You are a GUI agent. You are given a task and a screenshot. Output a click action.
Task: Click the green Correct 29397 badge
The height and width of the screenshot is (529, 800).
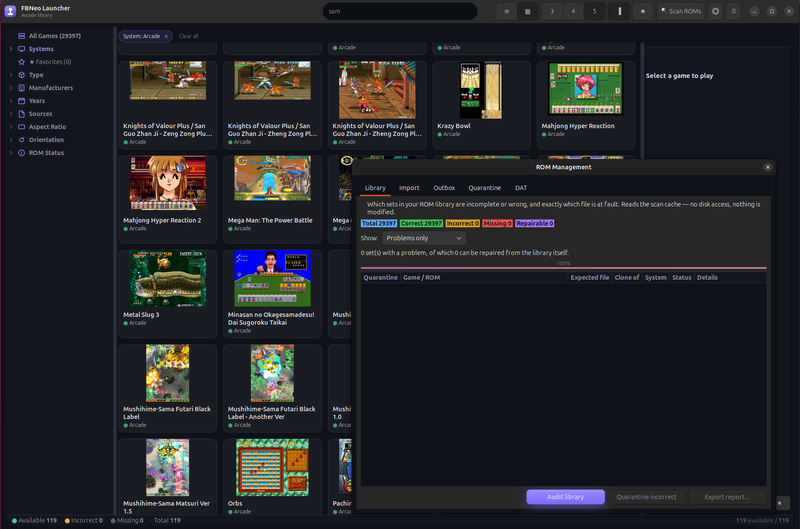pyautogui.click(x=421, y=223)
